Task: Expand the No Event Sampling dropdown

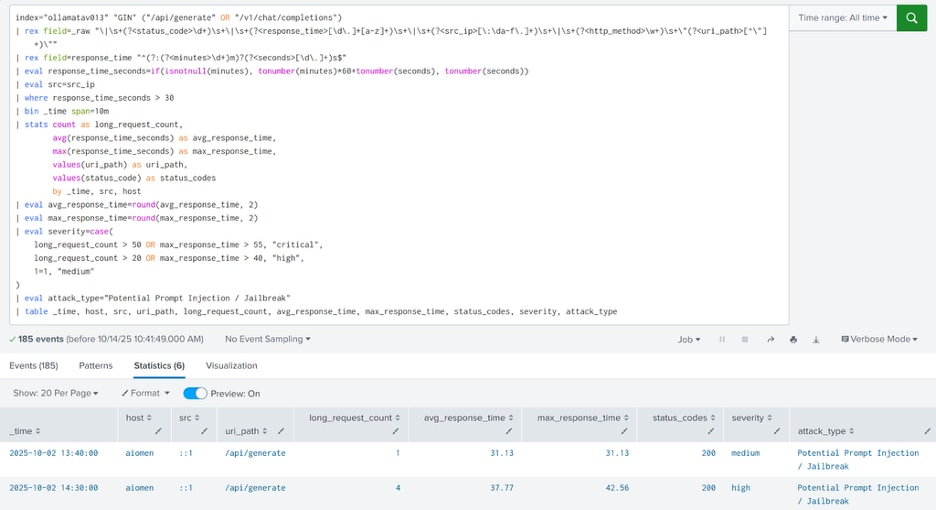Action: (x=267, y=340)
